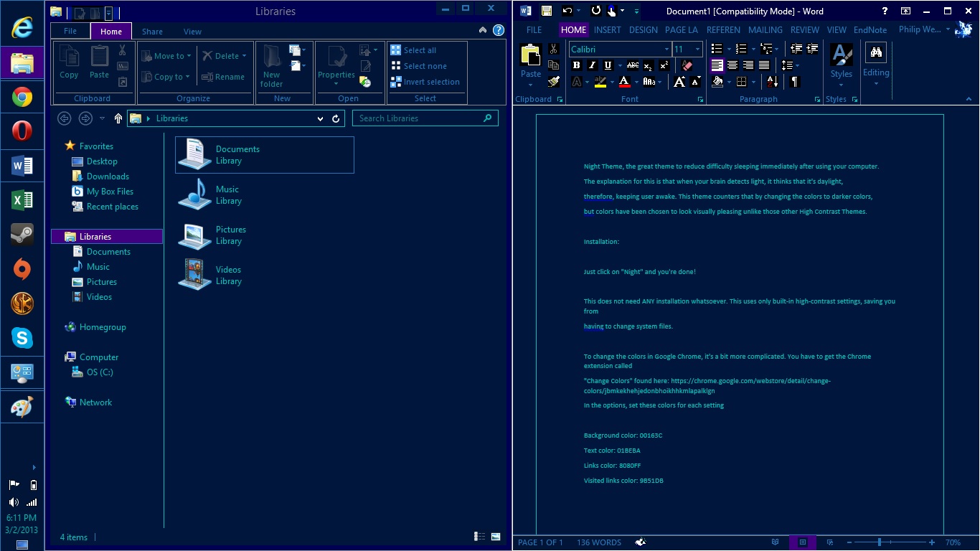This screenshot has width=980, height=551.
Task: Decrease the paragraph indent in Word
Action: pyautogui.click(x=796, y=49)
